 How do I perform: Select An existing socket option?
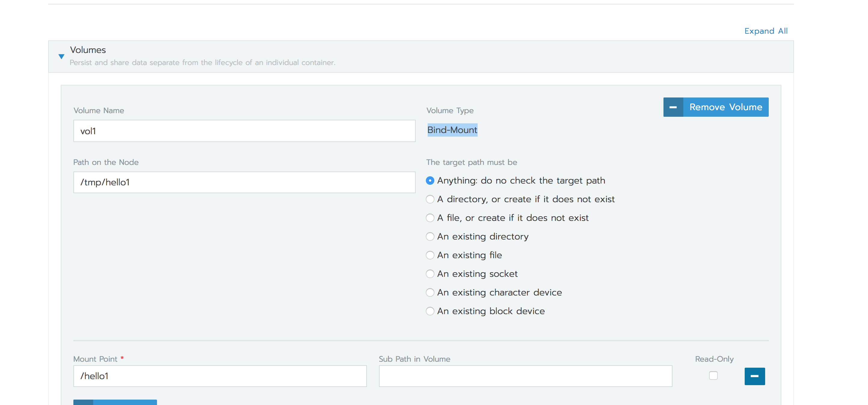pyautogui.click(x=430, y=274)
